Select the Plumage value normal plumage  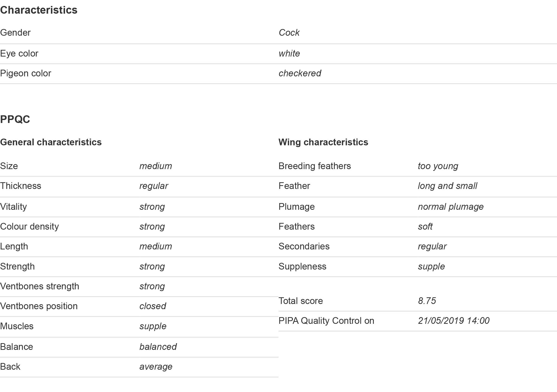451,207
